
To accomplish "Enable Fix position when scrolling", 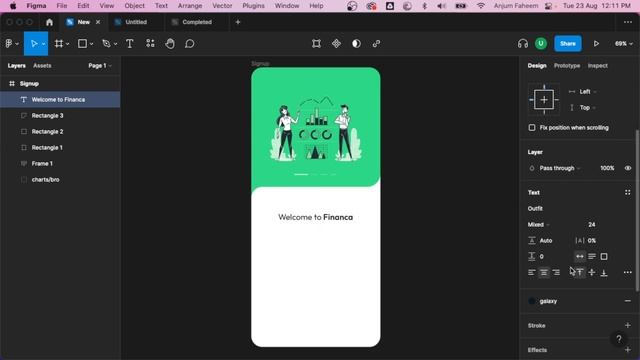I will pyautogui.click(x=532, y=128).
